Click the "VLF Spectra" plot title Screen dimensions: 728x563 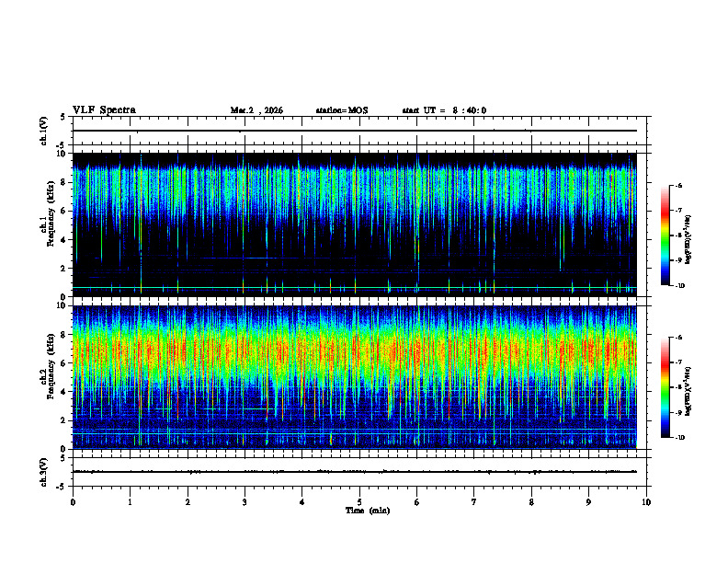click(x=104, y=110)
